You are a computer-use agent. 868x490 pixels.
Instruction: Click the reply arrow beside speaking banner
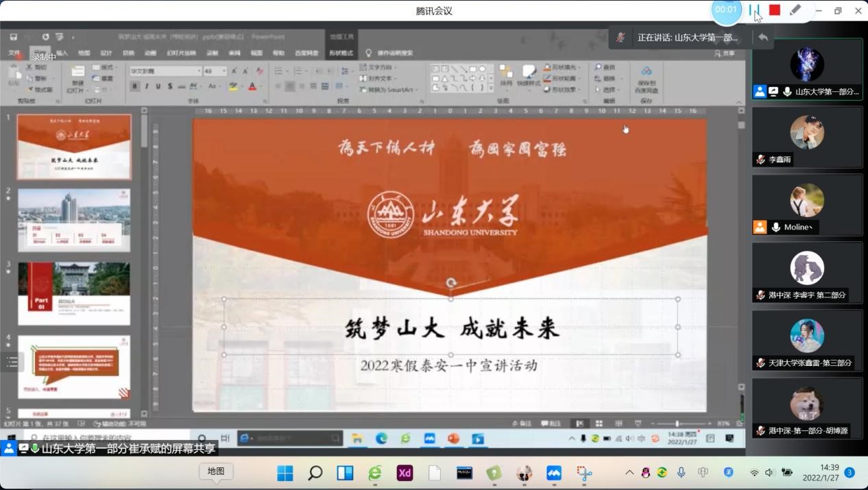coord(763,37)
